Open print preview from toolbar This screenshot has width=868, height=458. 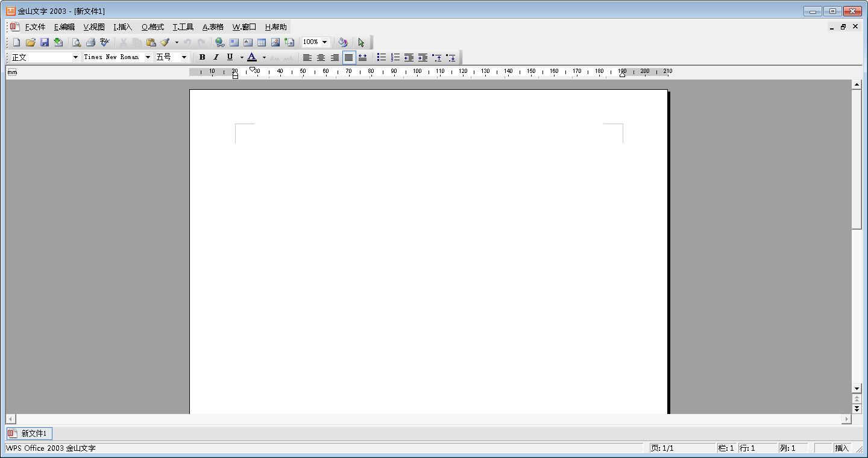click(x=77, y=42)
